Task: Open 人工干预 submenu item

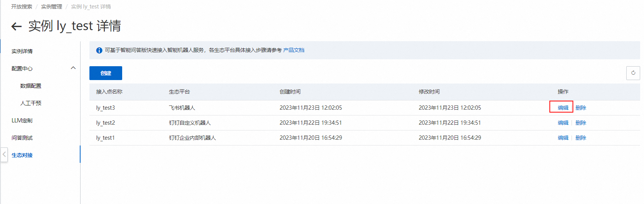Action: click(x=31, y=103)
